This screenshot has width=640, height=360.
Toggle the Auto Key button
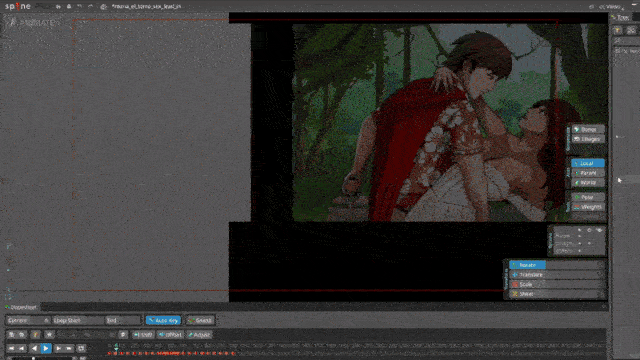(163, 320)
